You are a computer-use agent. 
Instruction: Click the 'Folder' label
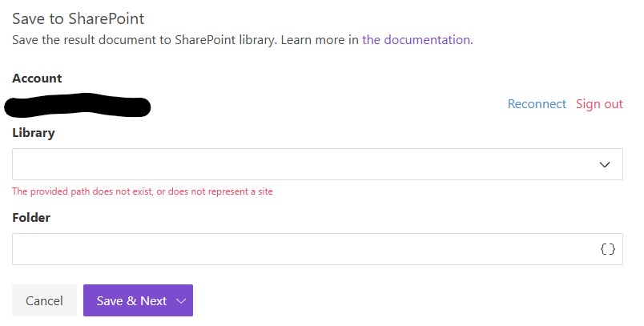(31, 218)
